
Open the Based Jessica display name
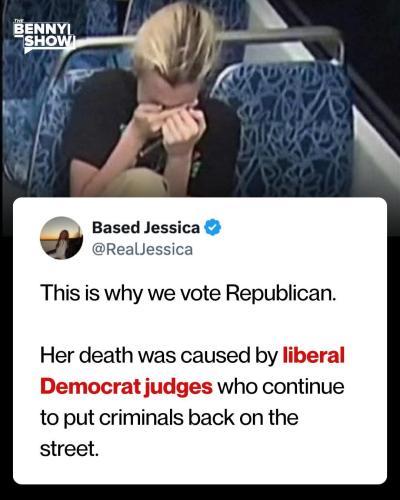(x=146, y=228)
